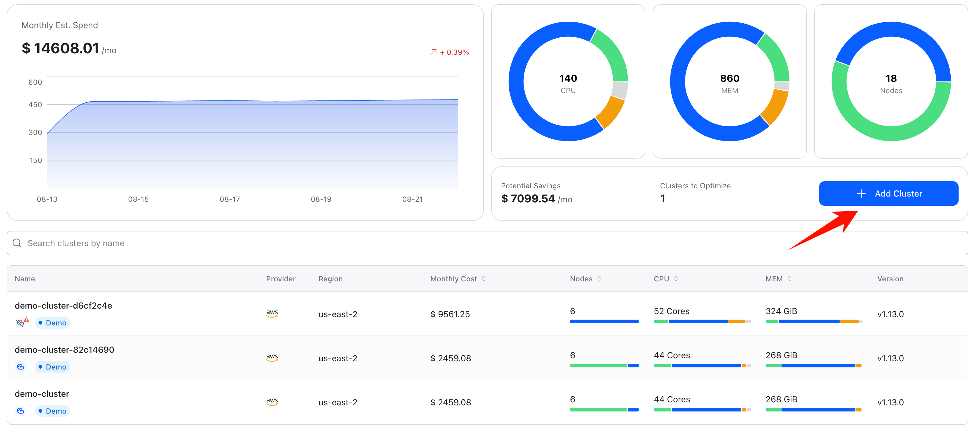Open the demo-cluster-82c14690 cluster link
This screenshot has width=980, height=428.
point(64,350)
